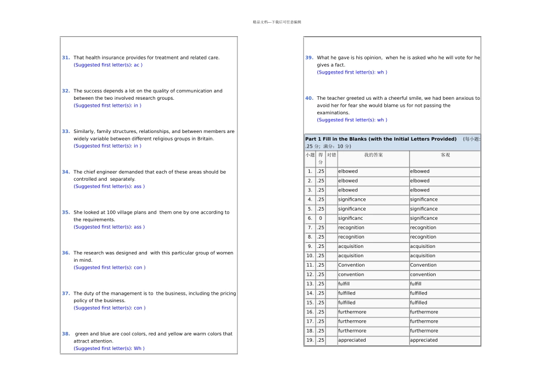Screen dimensions: 554x392
Task: Click row 11 "Convention" in the objective column
Action: pyautogui.click(x=423, y=265)
